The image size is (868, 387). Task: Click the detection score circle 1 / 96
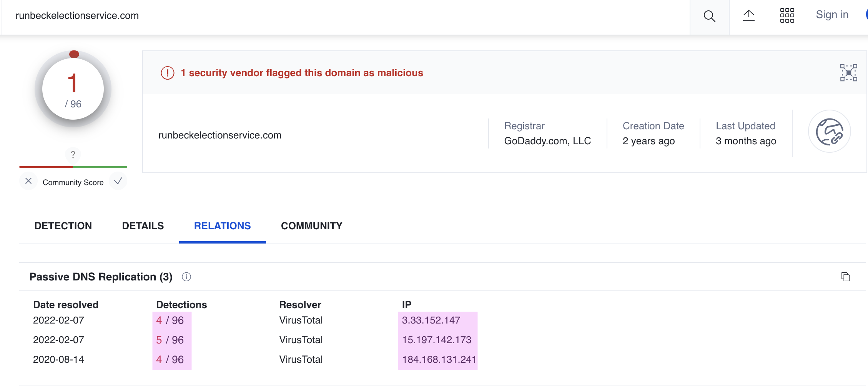coord(73,89)
